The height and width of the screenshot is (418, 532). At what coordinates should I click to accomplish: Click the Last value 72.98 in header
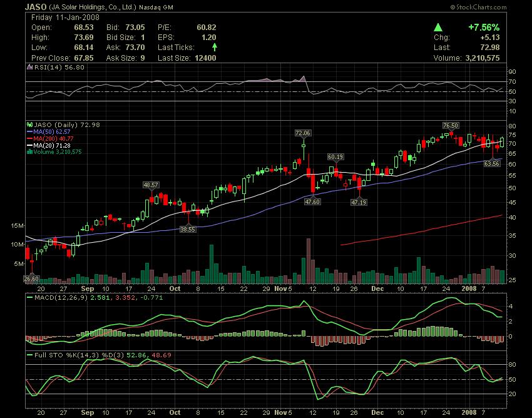coord(490,48)
